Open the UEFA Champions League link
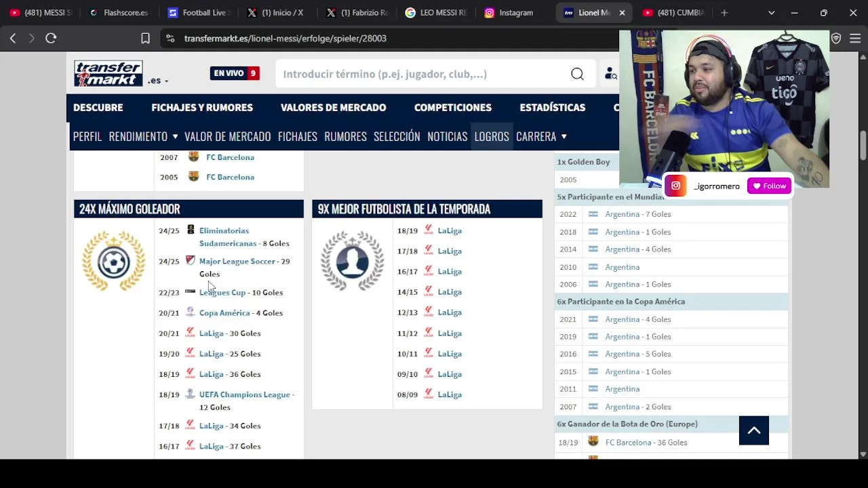Viewport: 868px width, 488px height. point(245,394)
